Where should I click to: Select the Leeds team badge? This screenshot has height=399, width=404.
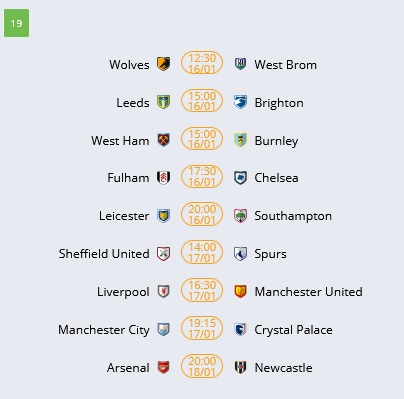click(164, 102)
